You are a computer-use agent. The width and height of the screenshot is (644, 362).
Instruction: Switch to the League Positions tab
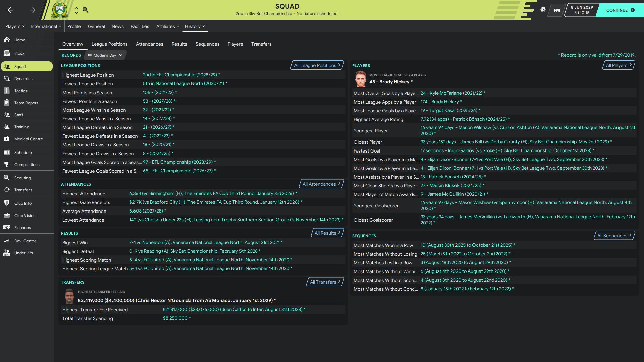coord(109,44)
